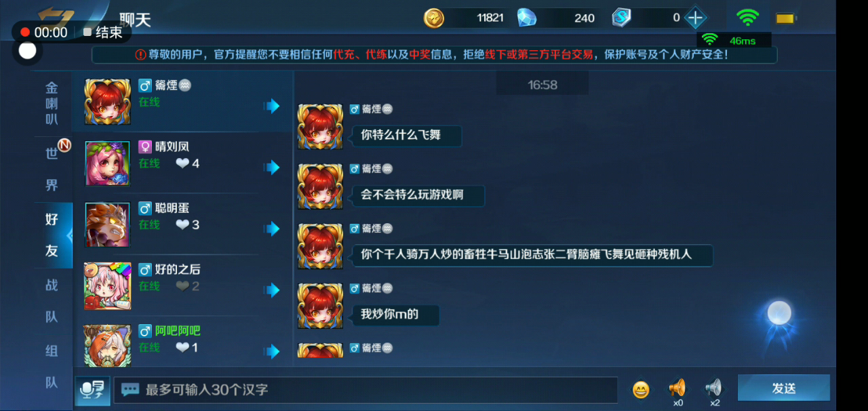Image resolution: width=868 pixels, height=411 pixels.
Task: Expand chat arrow next to 好的之后
Action: pyautogui.click(x=272, y=290)
